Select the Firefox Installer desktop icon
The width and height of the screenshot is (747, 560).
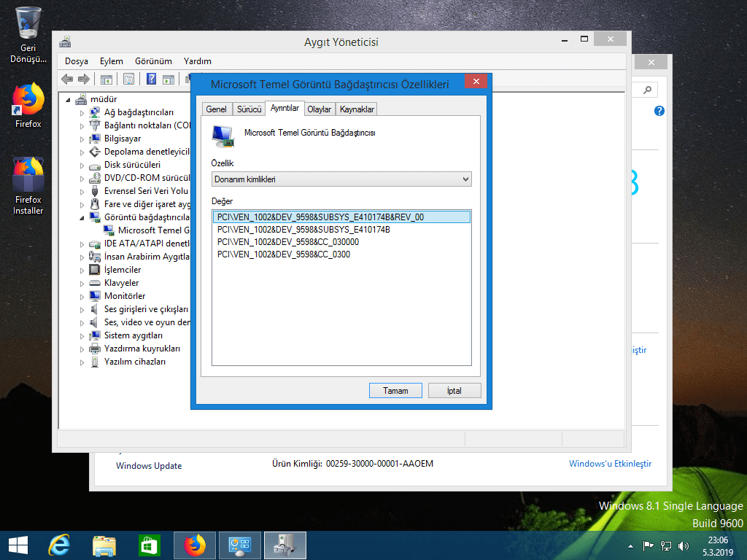coord(28,186)
